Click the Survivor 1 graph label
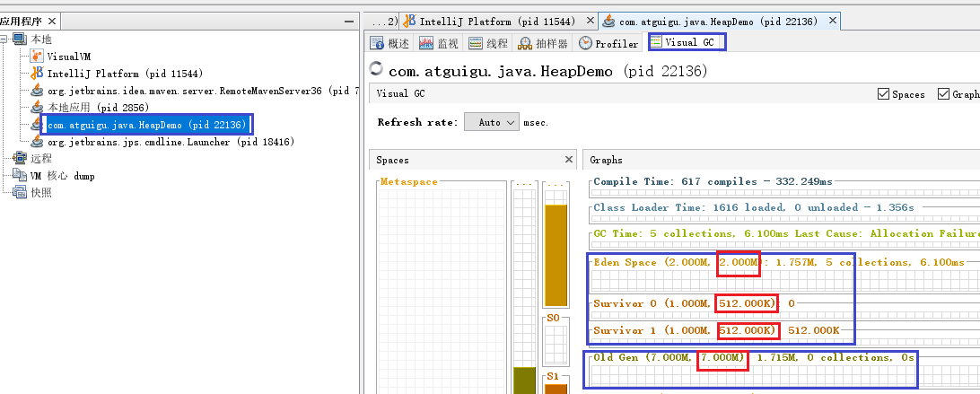 tap(716, 330)
